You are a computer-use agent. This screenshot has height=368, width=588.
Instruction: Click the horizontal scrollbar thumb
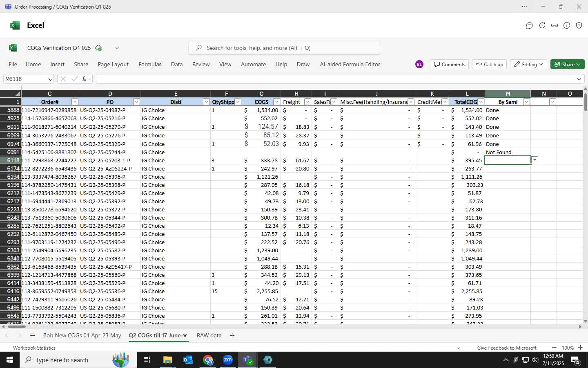tap(16, 327)
